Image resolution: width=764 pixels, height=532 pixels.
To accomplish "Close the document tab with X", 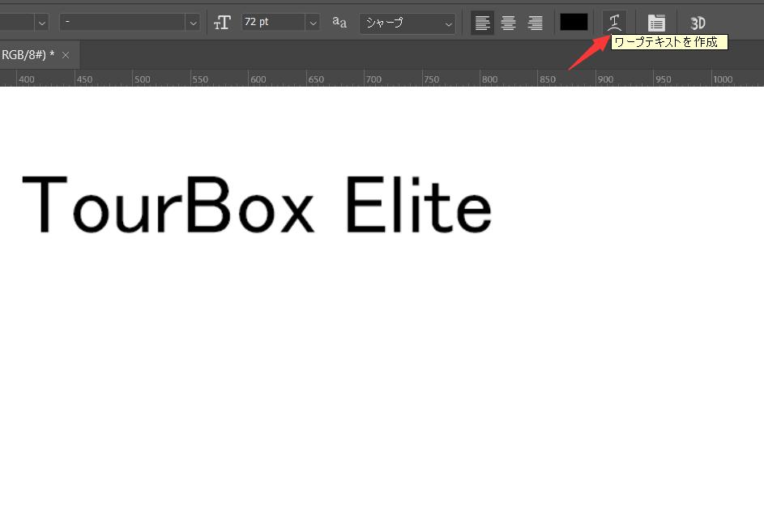I will click(66, 55).
